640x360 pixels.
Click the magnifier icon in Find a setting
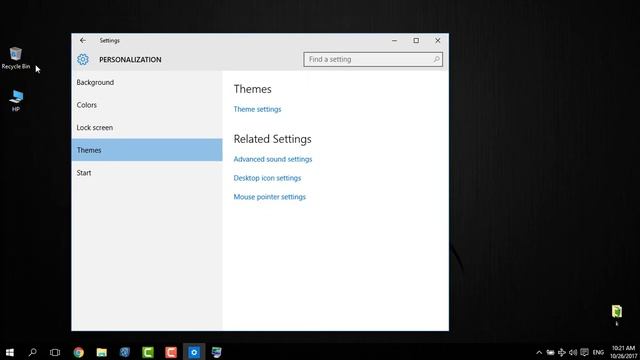pyautogui.click(x=436, y=59)
